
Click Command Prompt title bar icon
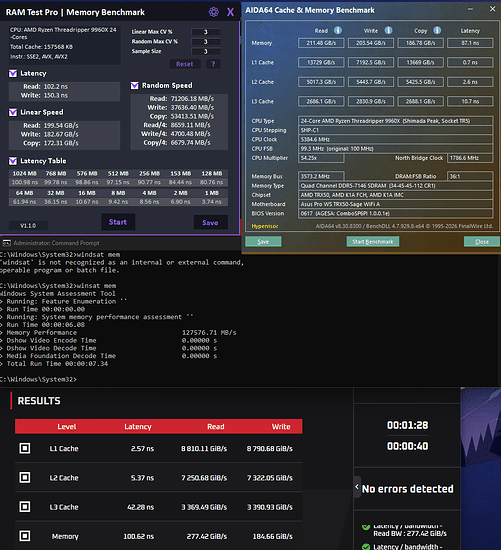coord(6,243)
